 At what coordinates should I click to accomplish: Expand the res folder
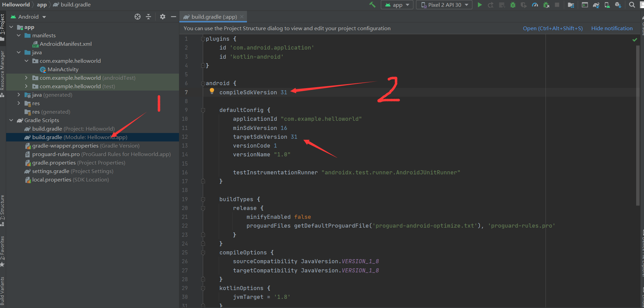pos(19,103)
